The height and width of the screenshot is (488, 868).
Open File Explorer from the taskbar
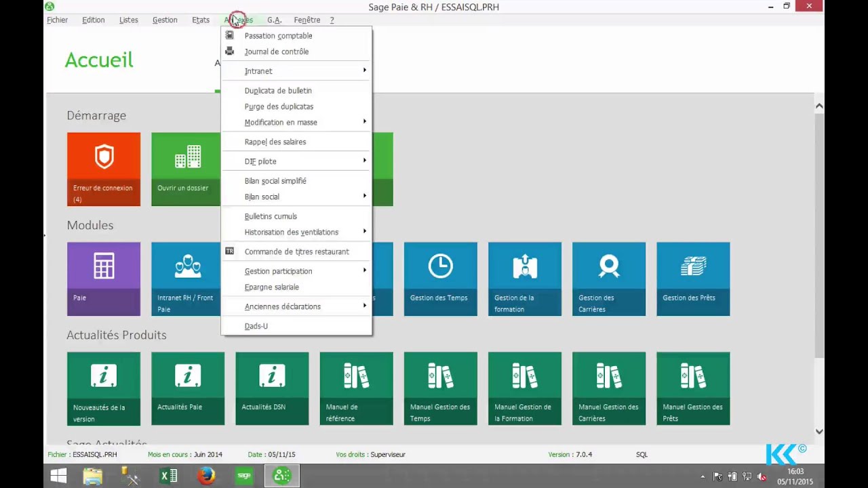click(93, 476)
